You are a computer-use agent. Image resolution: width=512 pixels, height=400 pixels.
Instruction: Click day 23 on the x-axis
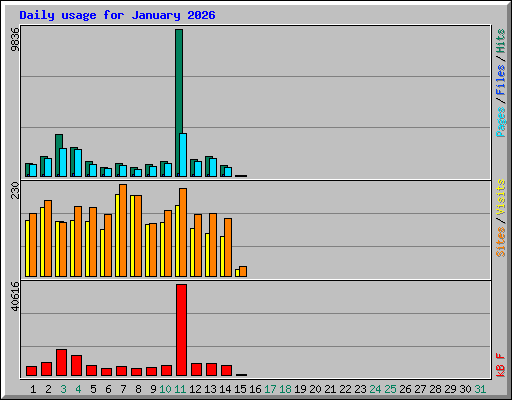[360, 389]
